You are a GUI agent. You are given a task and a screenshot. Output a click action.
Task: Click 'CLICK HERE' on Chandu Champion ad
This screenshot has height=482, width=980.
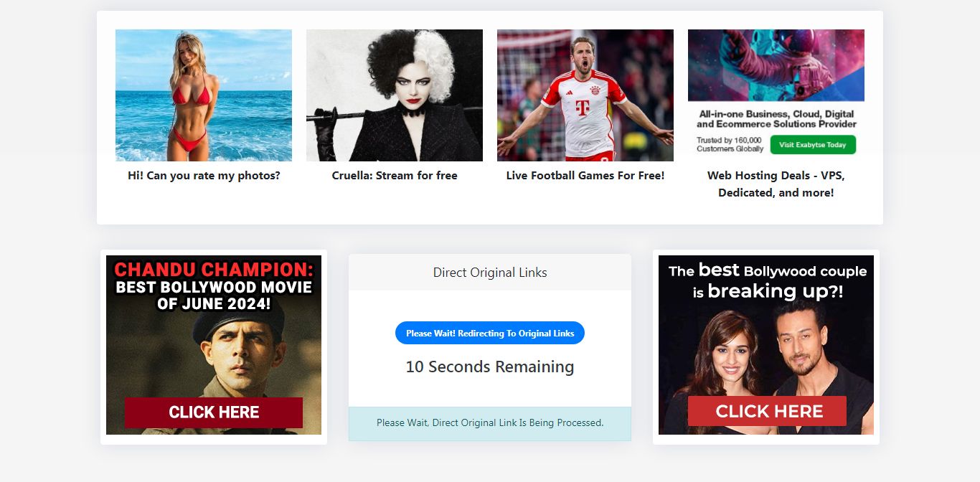click(214, 412)
